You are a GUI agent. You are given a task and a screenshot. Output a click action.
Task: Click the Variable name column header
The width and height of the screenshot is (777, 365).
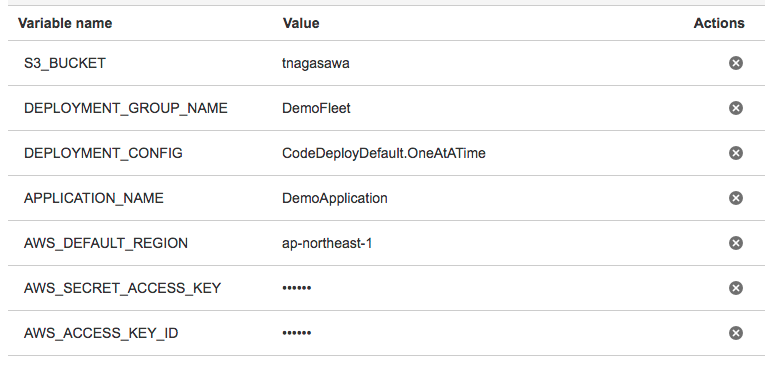pyautogui.click(x=65, y=23)
